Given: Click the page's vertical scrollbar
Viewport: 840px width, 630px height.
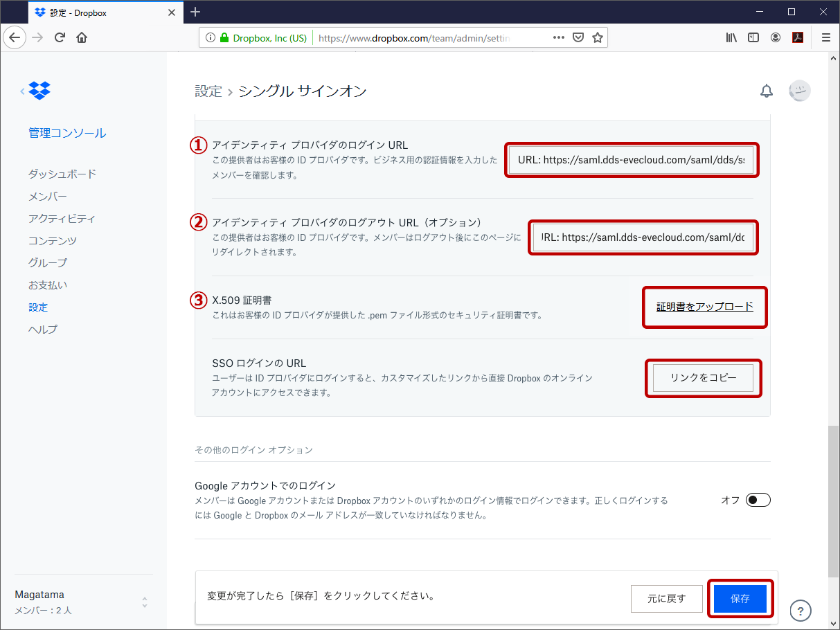Looking at the screenshot, I should [x=834, y=498].
